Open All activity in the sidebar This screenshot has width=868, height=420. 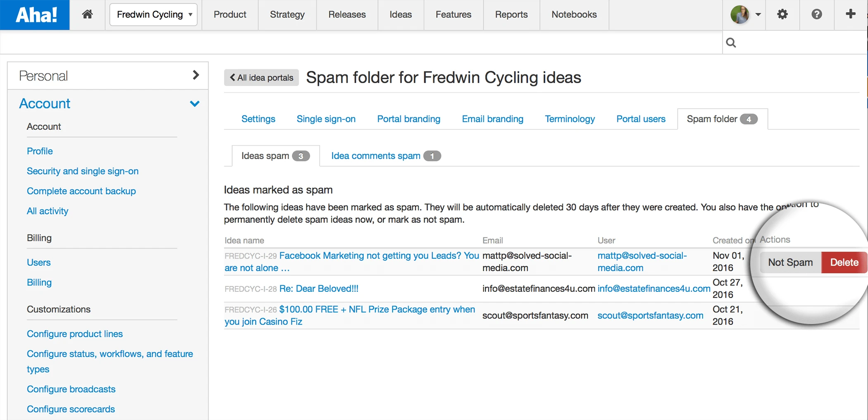[48, 211]
